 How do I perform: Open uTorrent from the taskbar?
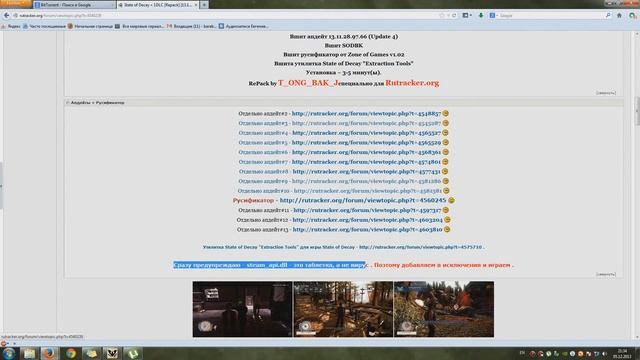pyautogui.click(x=133, y=353)
